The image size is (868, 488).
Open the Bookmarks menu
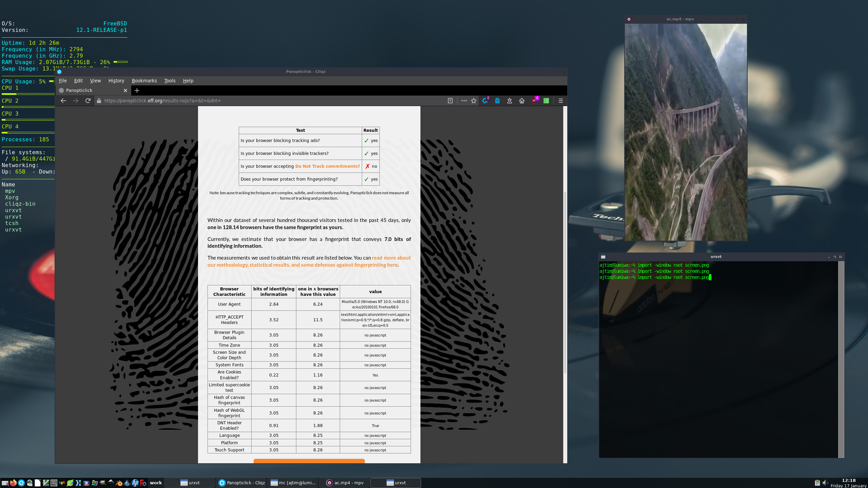(144, 81)
